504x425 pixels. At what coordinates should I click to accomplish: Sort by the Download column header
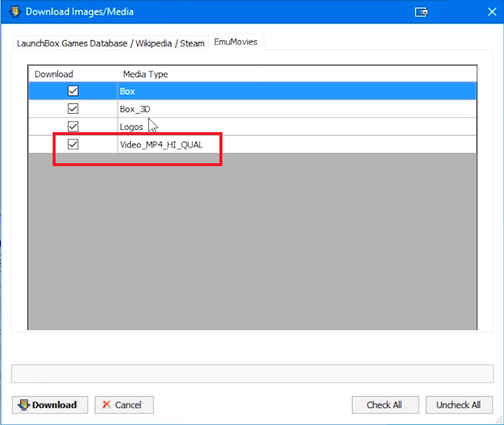[x=54, y=74]
